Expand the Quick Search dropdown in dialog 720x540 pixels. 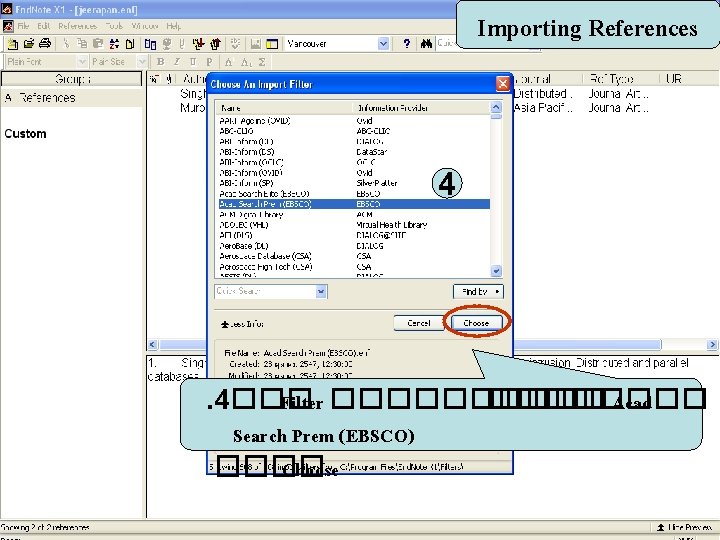coord(321,291)
